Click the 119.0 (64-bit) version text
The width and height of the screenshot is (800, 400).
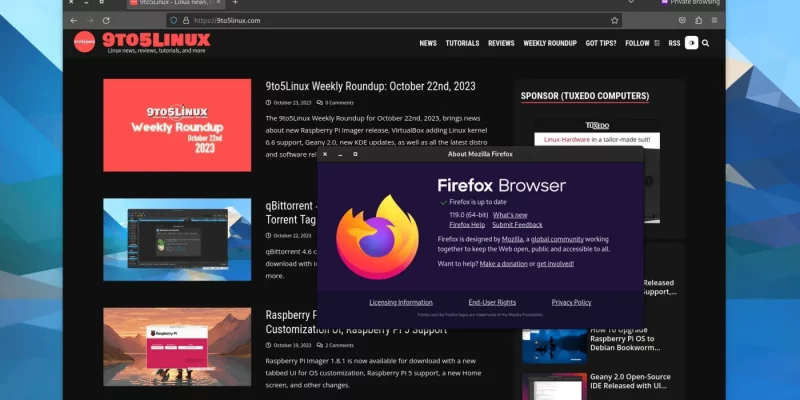468,215
